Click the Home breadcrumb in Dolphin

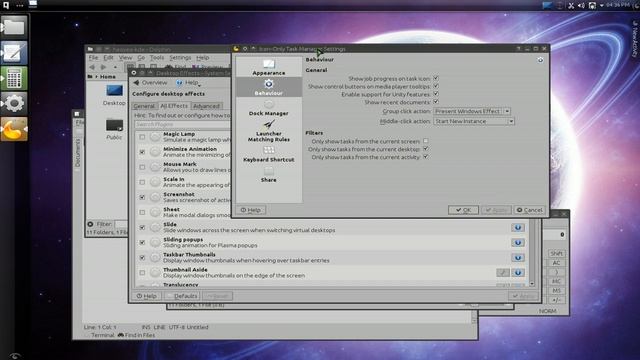pos(108,76)
